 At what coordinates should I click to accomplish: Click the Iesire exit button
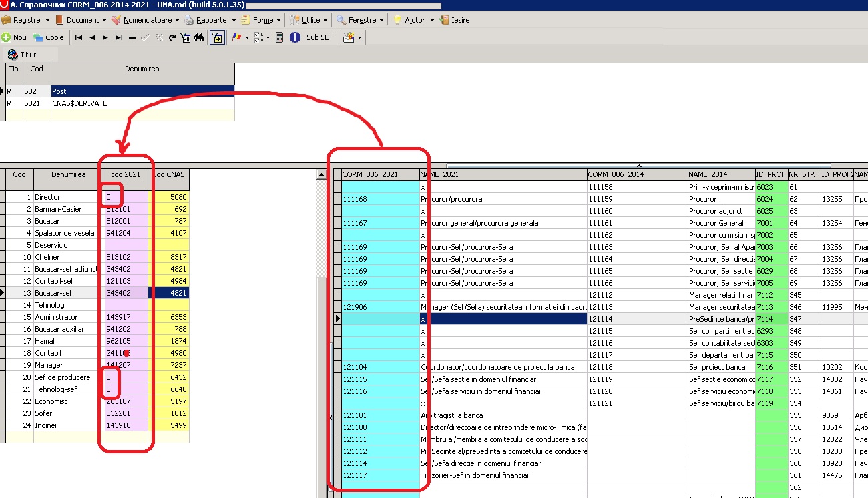pyautogui.click(x=455, y=20)
